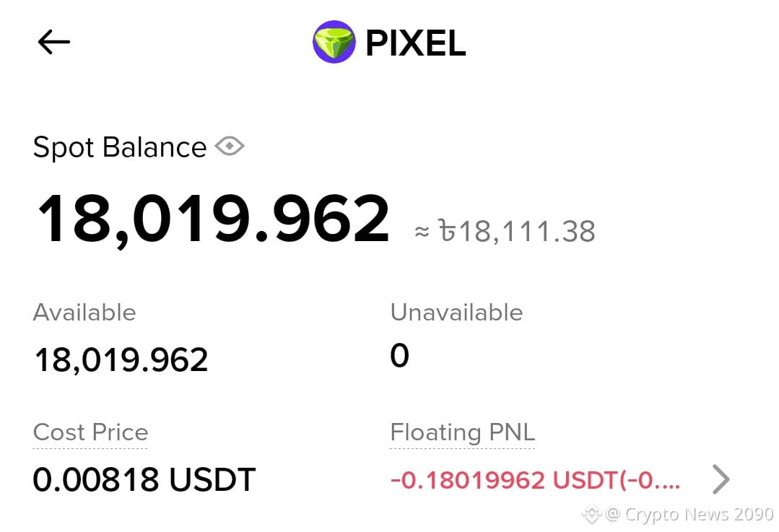
Task: Click the Binance watermark logo icon
Action: 592,514
